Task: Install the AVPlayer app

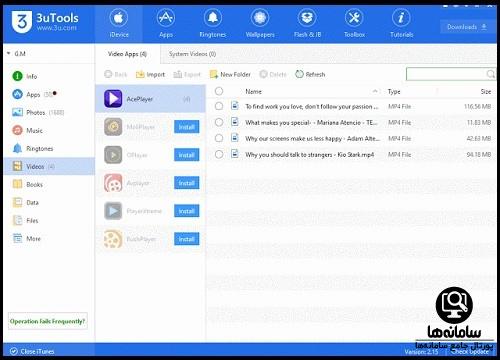Action: [187, 183]
